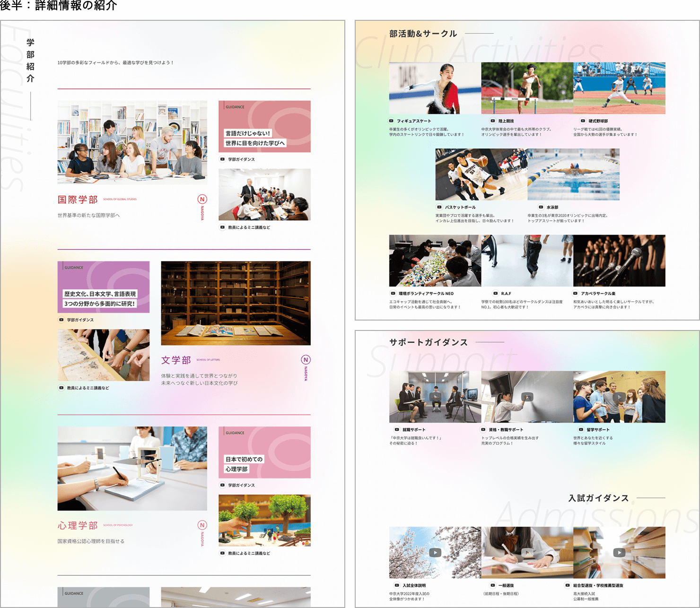Open the miniature trees sandbox thumbnail
The height and width of the screenshot is (608, 700).
point(264,521)
